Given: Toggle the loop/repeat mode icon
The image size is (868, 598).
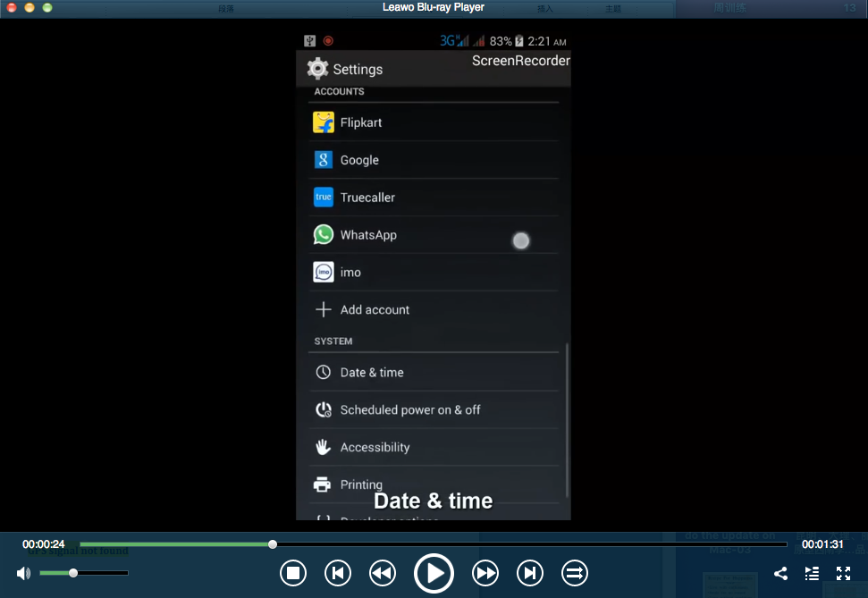Looking at the screenshot, I should pos(575,573).
